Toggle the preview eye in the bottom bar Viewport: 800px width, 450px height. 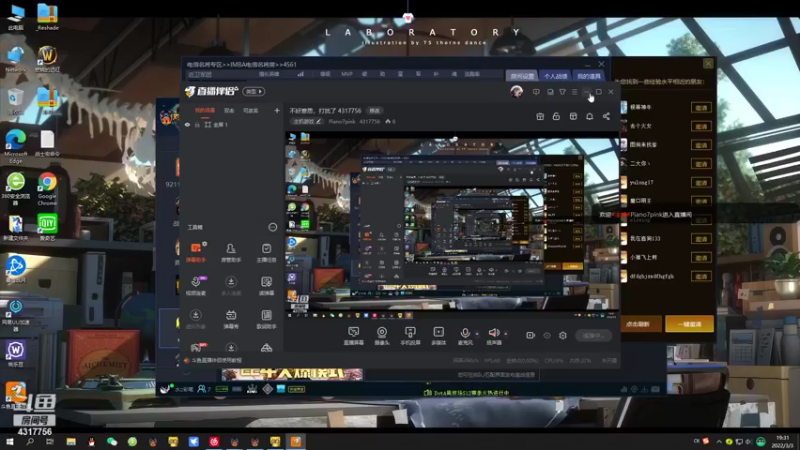[x=547, y=335]
